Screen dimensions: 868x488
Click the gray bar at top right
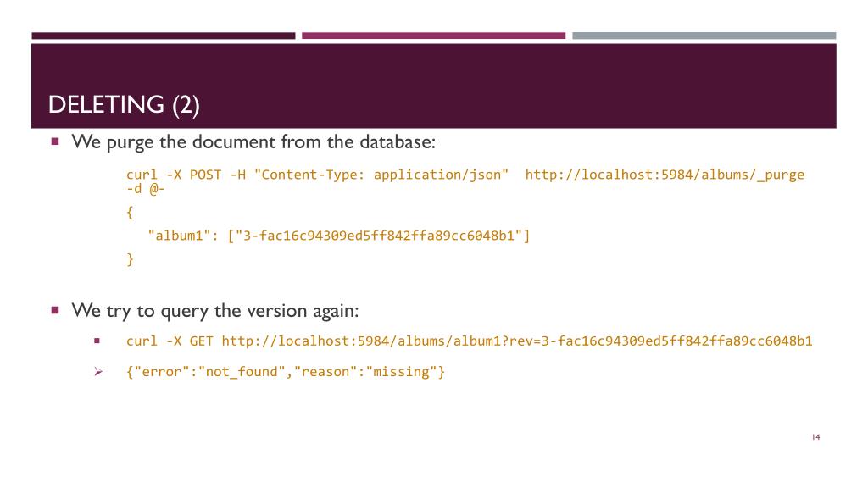coord(704,36)
